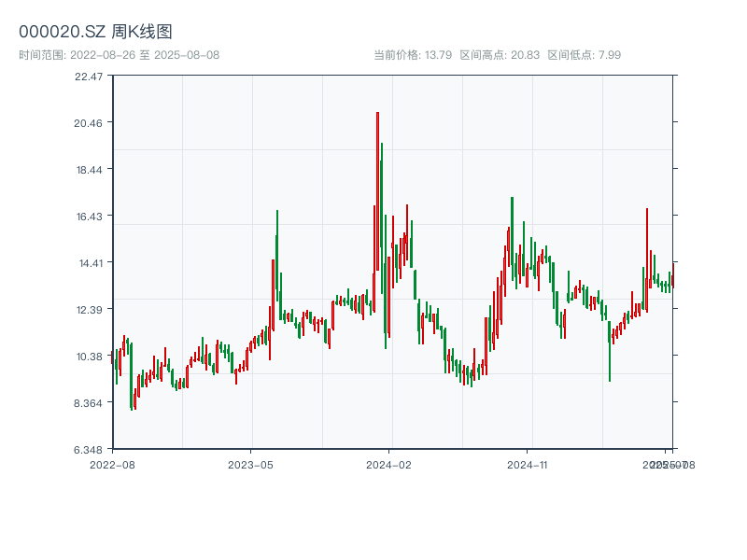Click the period low 区间低点: 7.99
Viewport: 747px width, 560px height.
click(x=585, y=55)
